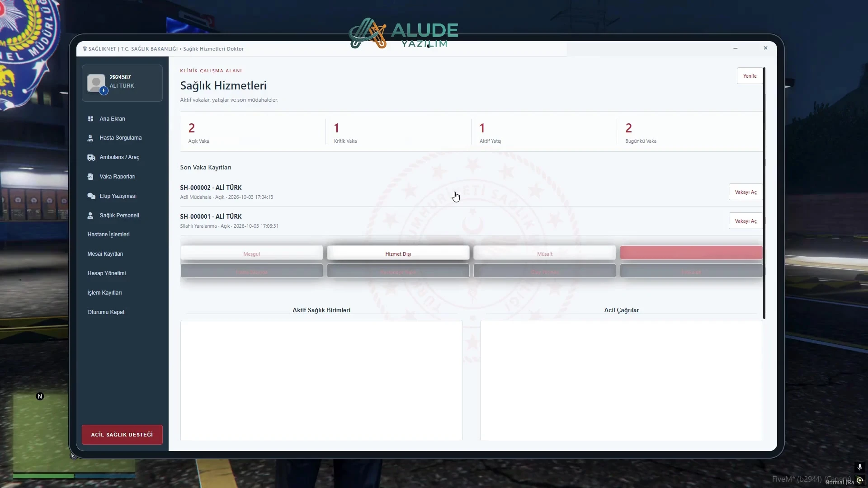Click the SAĞLIKNET shield logo in title bar

tap(85, 49)
